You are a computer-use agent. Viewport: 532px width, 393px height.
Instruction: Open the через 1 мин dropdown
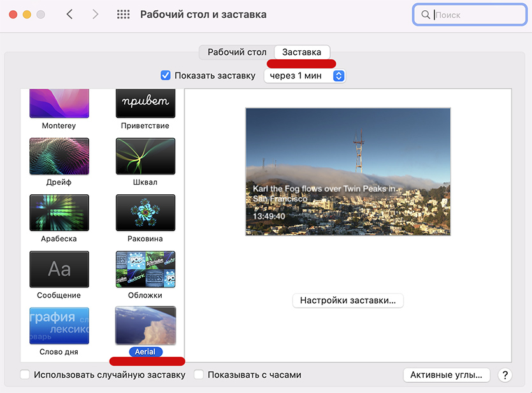click(x=304, y=76)
